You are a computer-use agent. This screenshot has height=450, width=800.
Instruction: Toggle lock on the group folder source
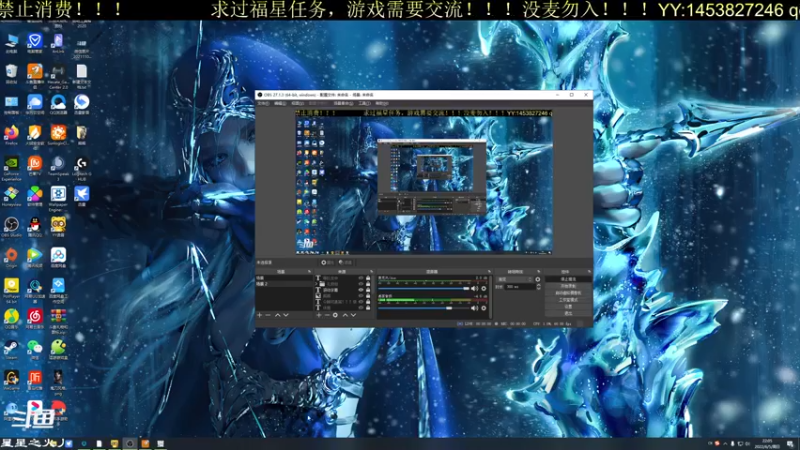tap(368, 284)
